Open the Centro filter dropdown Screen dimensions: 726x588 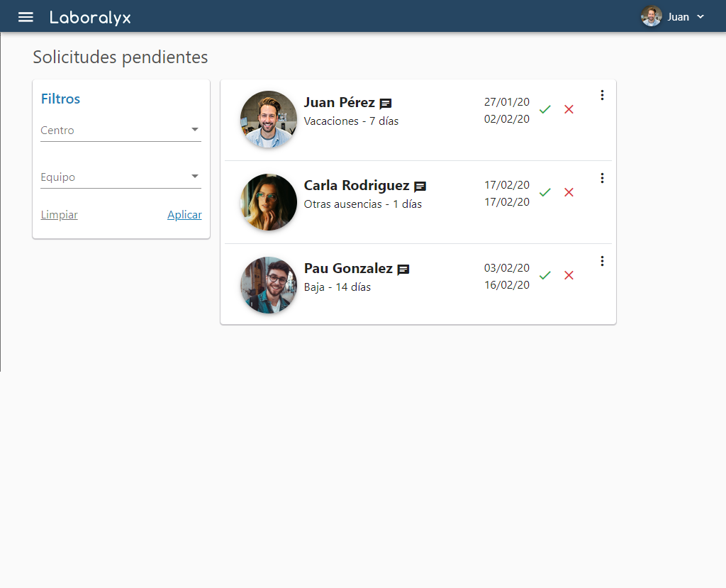click(121, 131)
